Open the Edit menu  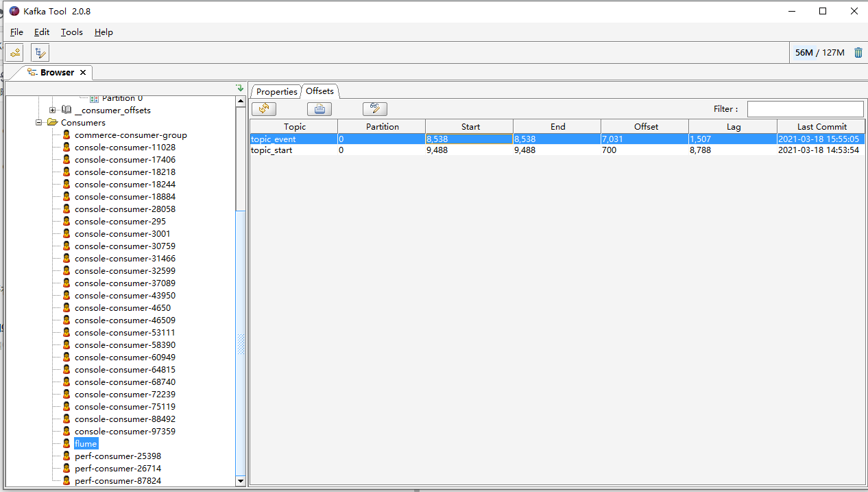(42, 32)
